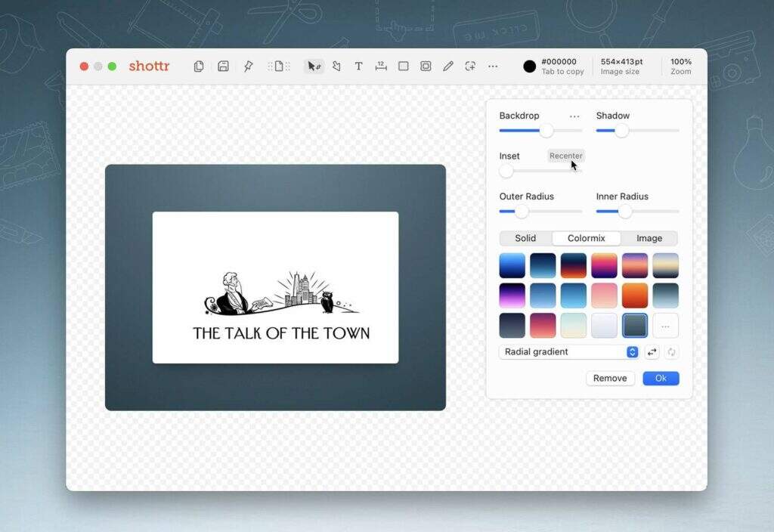
Task: Select the ruler measurement tool
Action: click(381, 66)
